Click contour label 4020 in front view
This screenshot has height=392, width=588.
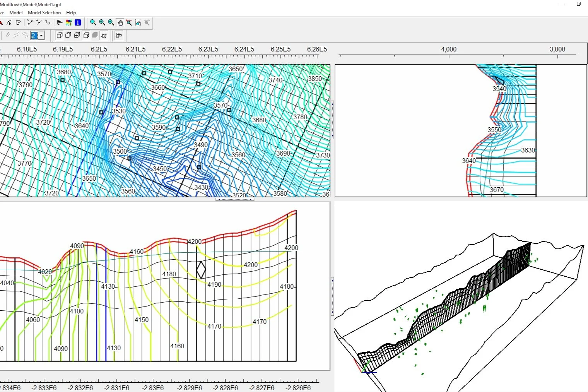pyautogui.click(x=45, y=272)
